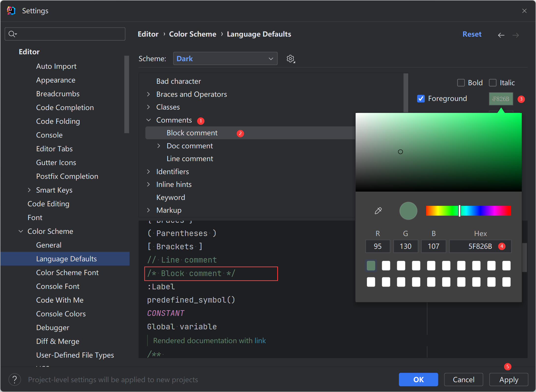Toggle the Bold checkbox for block comment
Viewport: 536px width, 392px height.
461,82
